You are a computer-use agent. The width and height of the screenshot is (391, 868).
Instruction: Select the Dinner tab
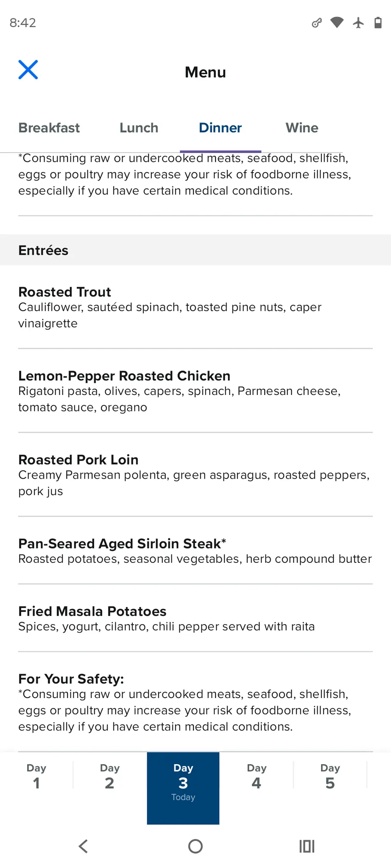coord(220,128)
